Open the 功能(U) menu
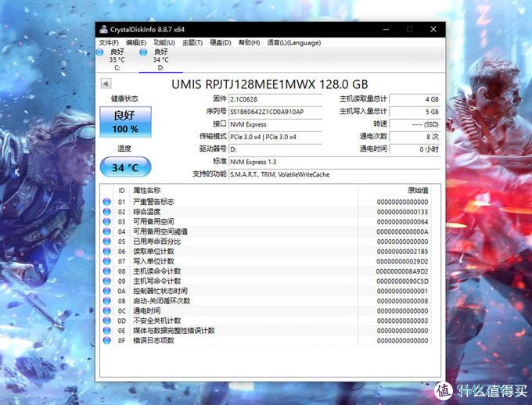The height and width of the screenshot is (405, 532). coord(164,43)
